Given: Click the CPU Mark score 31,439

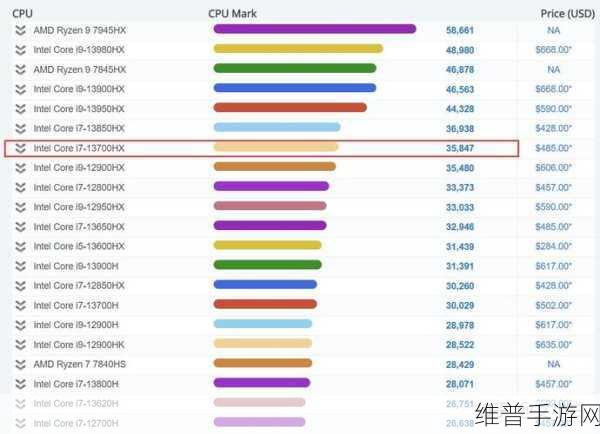Looking at the screenshot, I should click(460, 246).
